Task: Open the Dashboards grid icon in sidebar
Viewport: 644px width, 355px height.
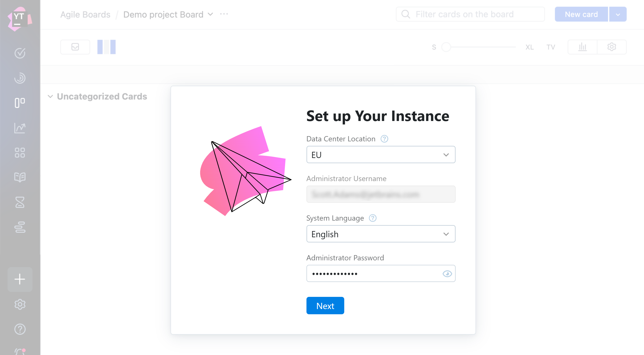Action: point(20,153)
